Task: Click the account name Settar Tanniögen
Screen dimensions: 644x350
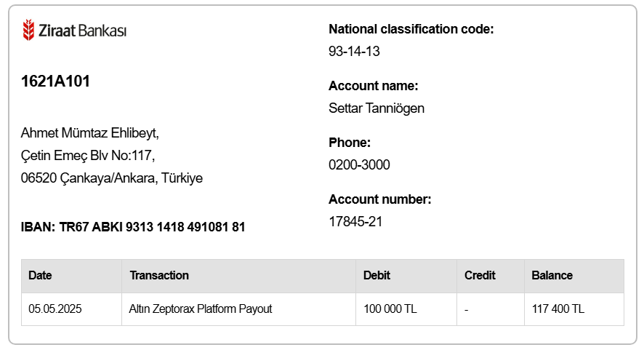Action: (x=377, y=108)
